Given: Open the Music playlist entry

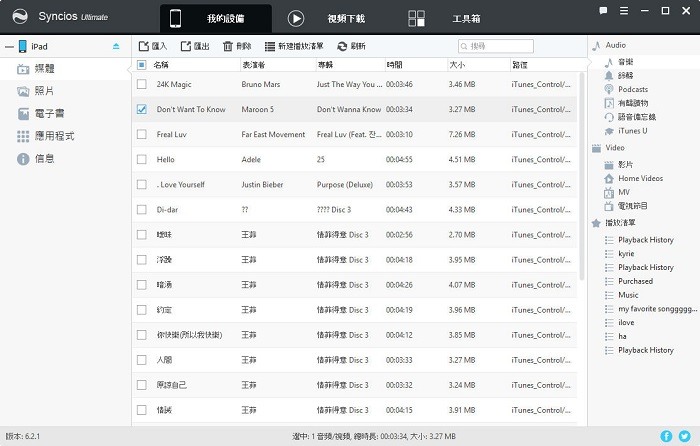Looking at the screenshot, I should coord(628,295).
